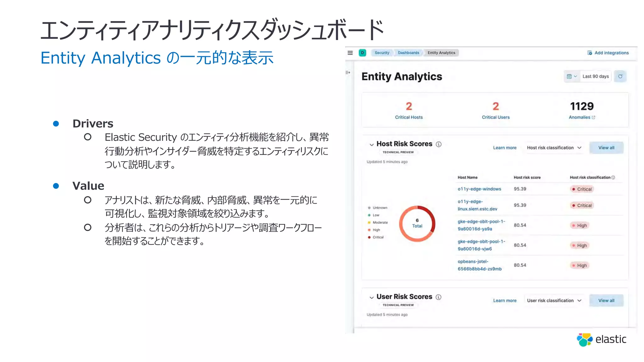Select the Entity Analytics breadcrumb
Screen dimensions: 644x362
[x=441, y=53]
